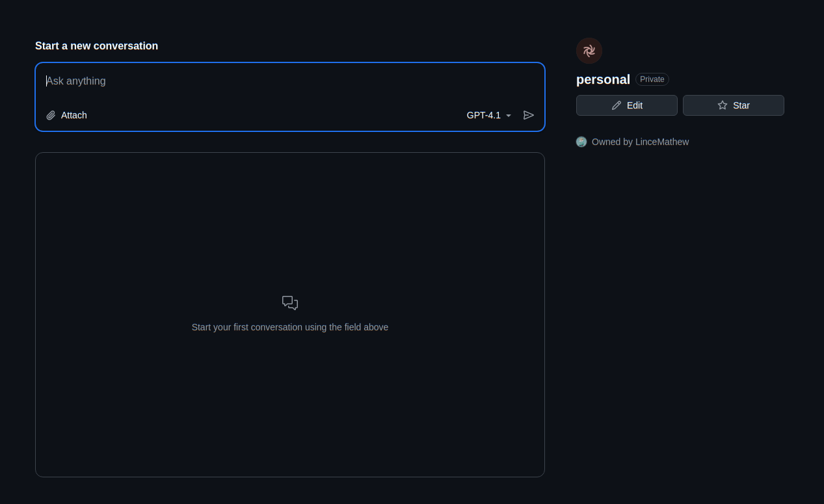Click the personal space title
Image resolution: width=824 pixels, height=504 pixels.
tap(603, 79)
